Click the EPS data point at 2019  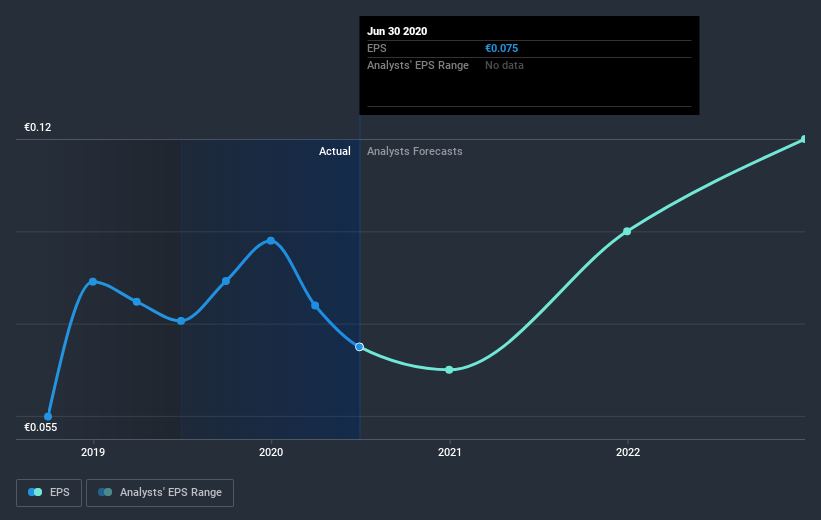point(93,282)
